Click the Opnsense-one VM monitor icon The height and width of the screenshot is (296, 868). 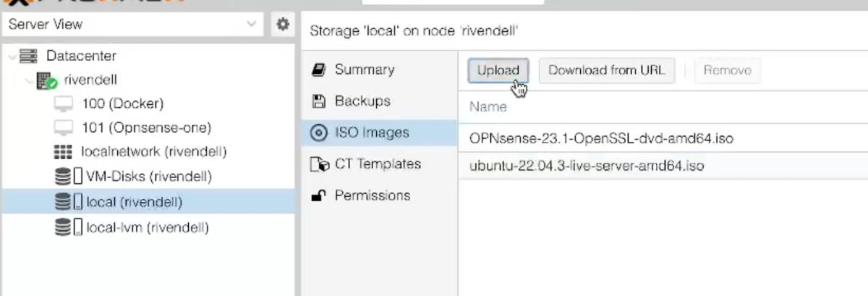(64, 128)
